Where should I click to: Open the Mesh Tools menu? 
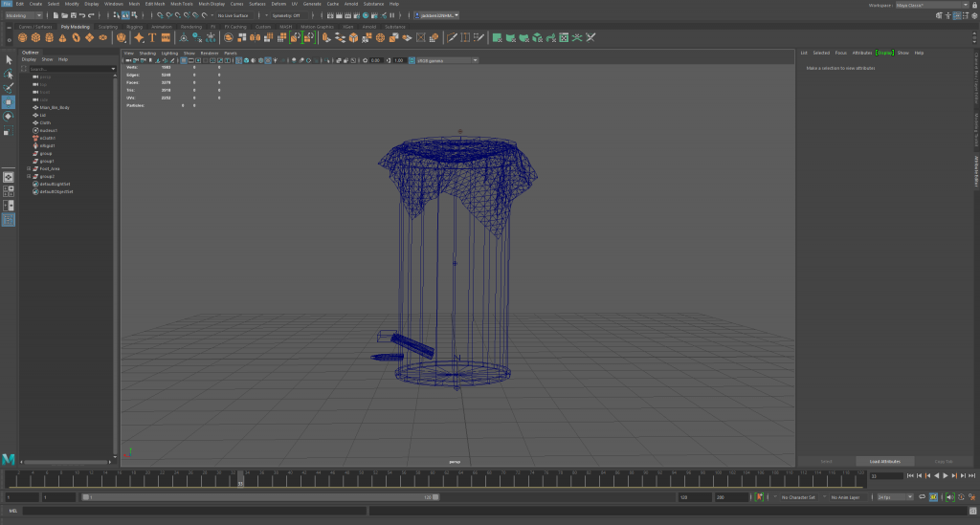point(181,4)
